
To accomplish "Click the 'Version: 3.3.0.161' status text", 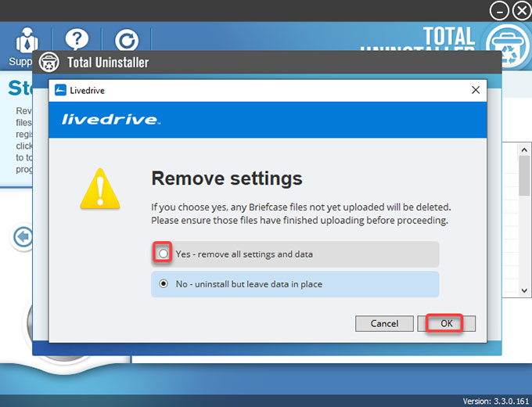I will tap(496, 402).
